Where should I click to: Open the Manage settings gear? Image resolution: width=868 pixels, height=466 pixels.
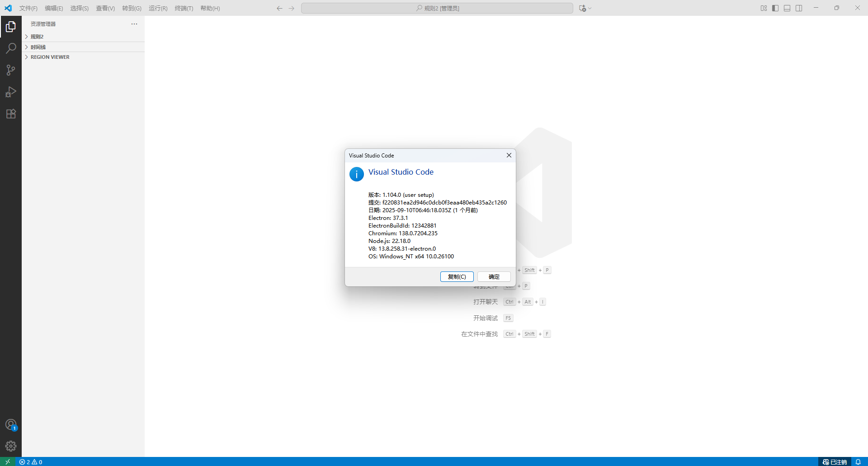11,446
